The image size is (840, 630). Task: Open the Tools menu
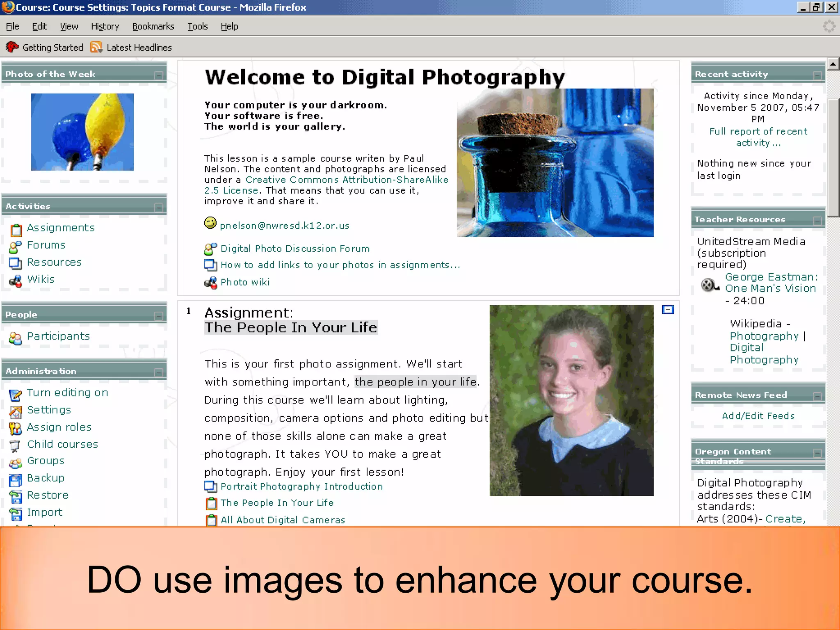[x=198, y=26]
